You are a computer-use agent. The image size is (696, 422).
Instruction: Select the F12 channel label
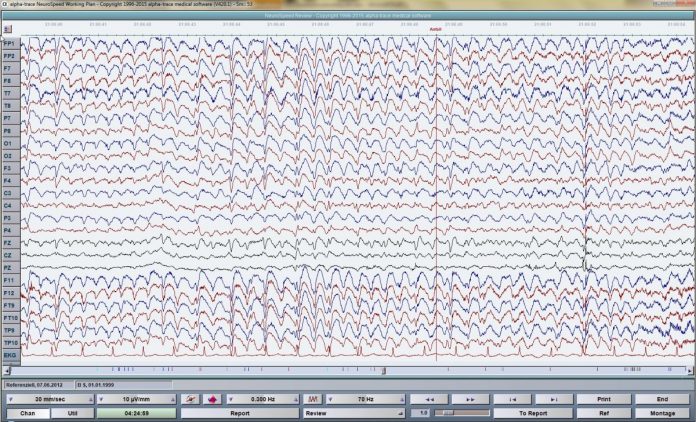pos(11,293)
